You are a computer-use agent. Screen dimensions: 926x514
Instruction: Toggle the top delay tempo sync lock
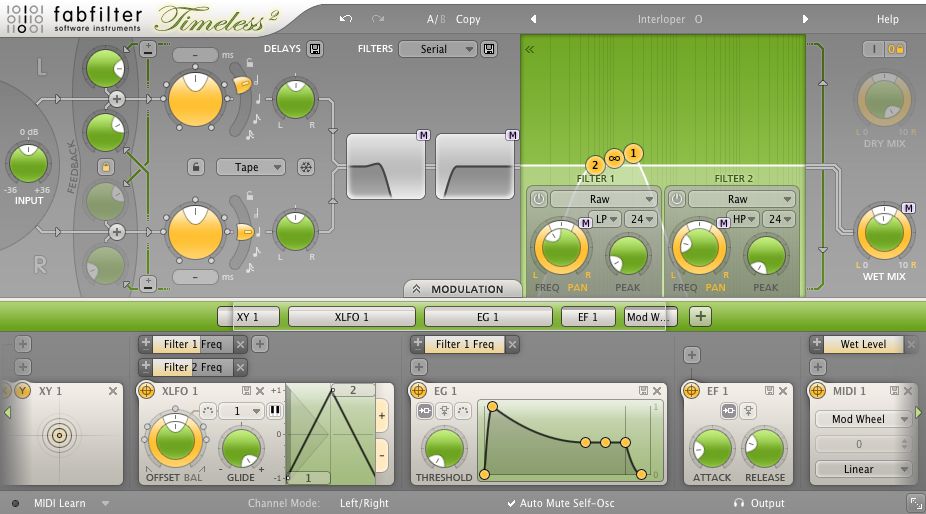click(250, 63)
